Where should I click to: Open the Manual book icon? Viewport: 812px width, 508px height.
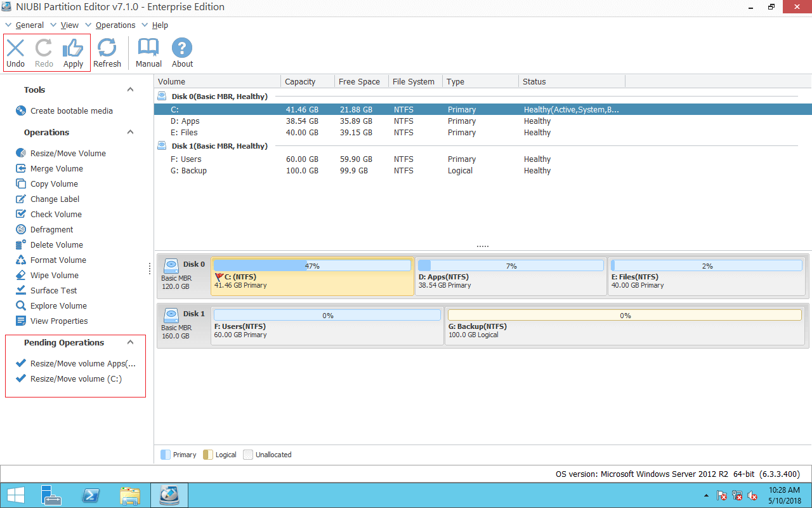(148, 48)
